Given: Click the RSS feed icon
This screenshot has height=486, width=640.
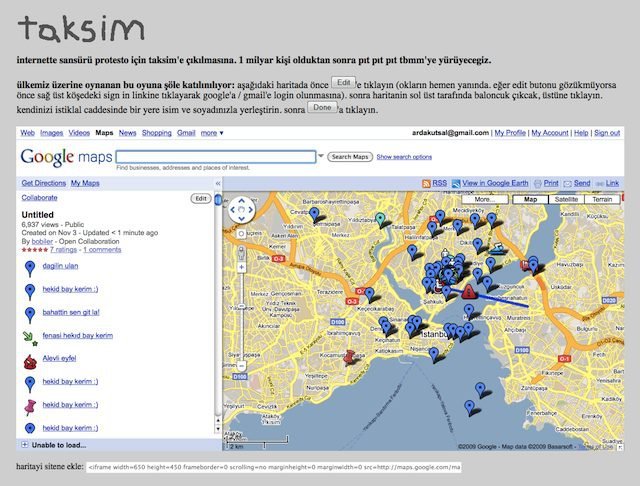Looking at the screenshot, I should click(x=426, y=184).
